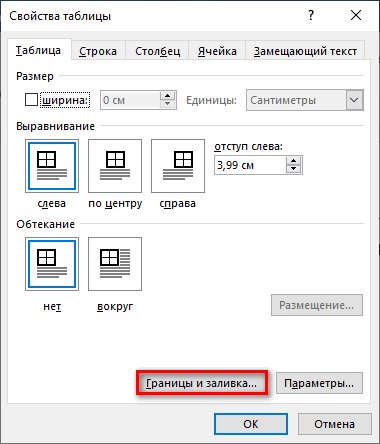Confirm with the OK button
380x444 pixels.
click(251, 424)
